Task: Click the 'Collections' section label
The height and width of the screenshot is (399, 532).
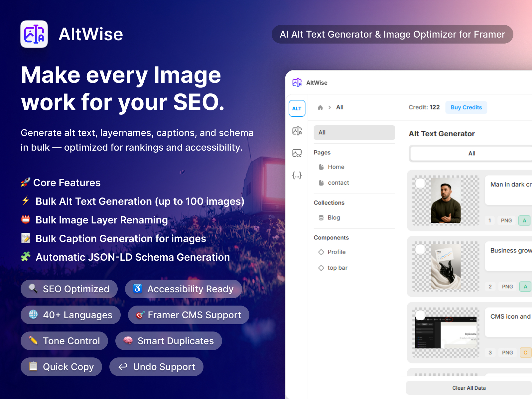Action: 329,203
